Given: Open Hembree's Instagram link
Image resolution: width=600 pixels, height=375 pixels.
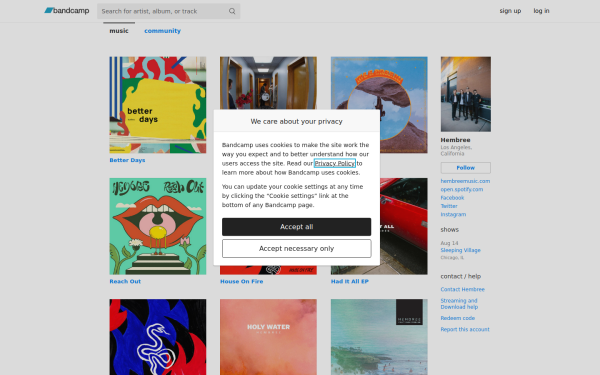Looking at the screenshot, I should coord(453,214).
